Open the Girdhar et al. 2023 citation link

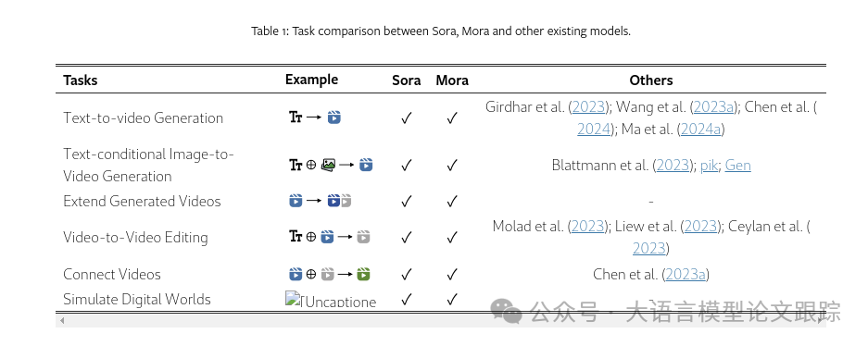click(589, 106)
